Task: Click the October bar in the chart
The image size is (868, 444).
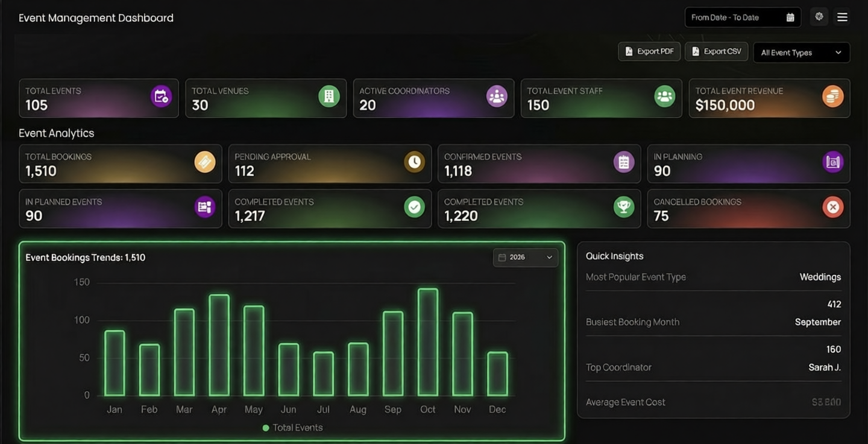Action: point(428,343)
